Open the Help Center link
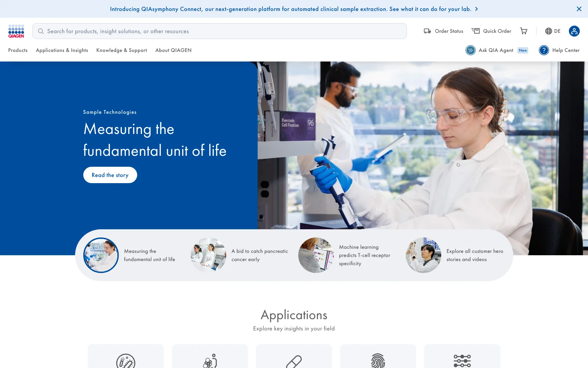This screenshot has height=368, width=588. point(566,50)
